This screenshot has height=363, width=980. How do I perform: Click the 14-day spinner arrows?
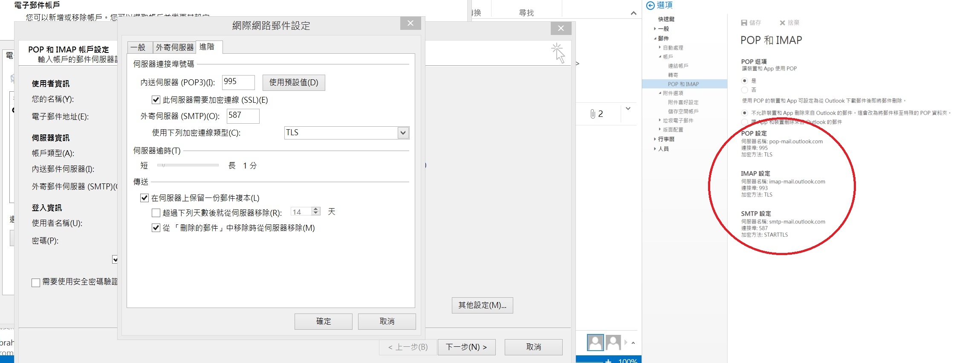pos(316,211)
